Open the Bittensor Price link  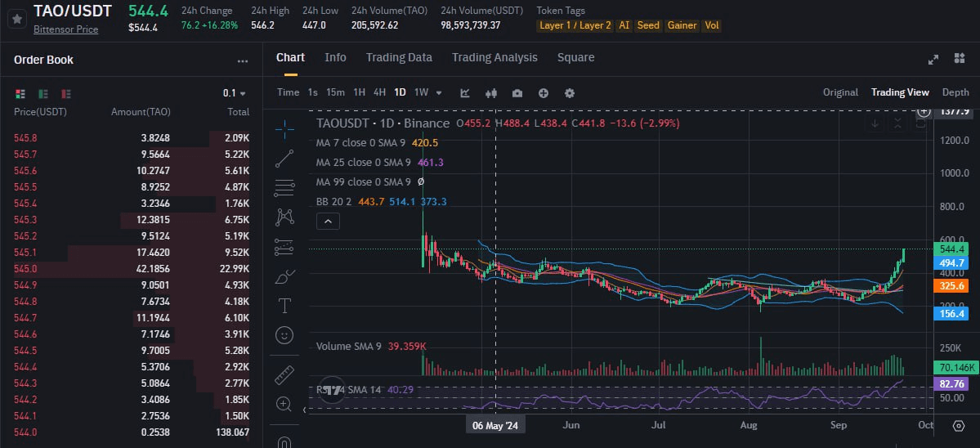[65, 29]
